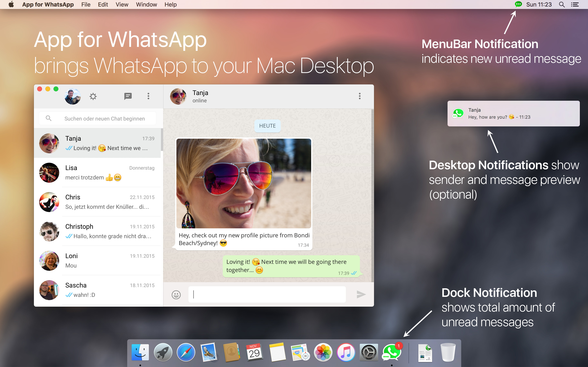Image resolution: width=588 pixels, height=367 pixels.
Task: Click the green menu bar notification icon
Action: tap(518, 4)
